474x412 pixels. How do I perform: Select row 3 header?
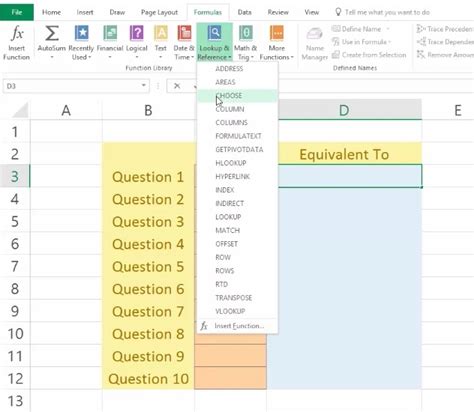coord(15,176)
